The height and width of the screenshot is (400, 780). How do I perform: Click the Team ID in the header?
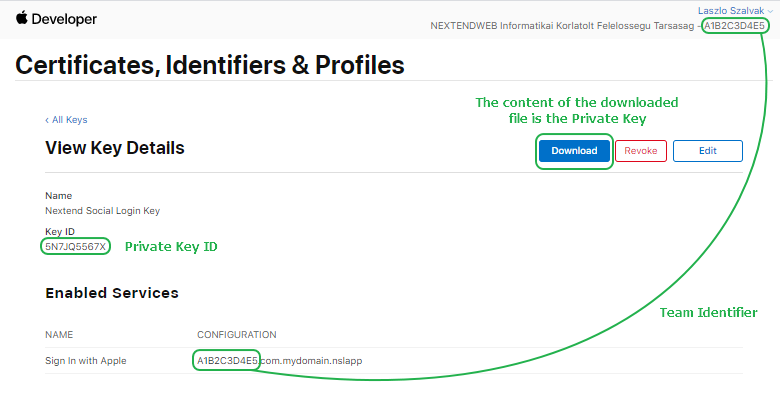pos(735,25)
